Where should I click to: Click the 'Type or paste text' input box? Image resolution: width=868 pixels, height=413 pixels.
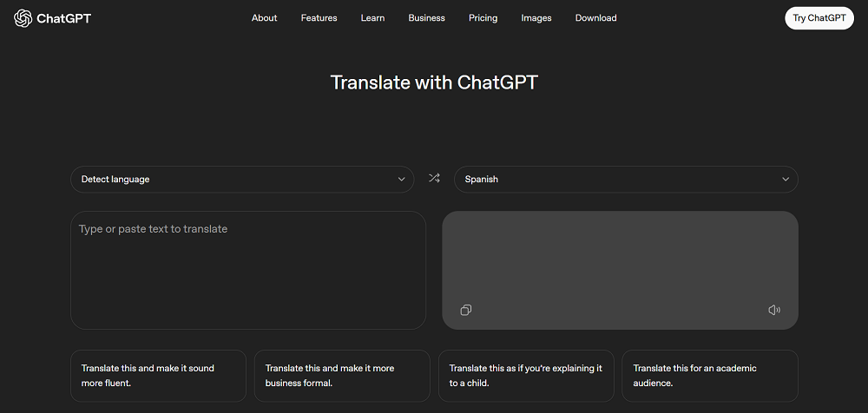[x=248, y=270]
